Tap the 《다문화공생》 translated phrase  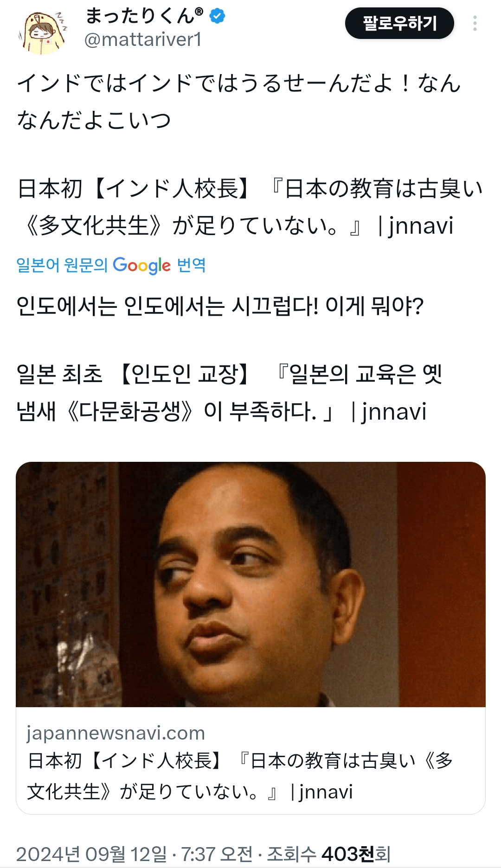coord(129,411)
